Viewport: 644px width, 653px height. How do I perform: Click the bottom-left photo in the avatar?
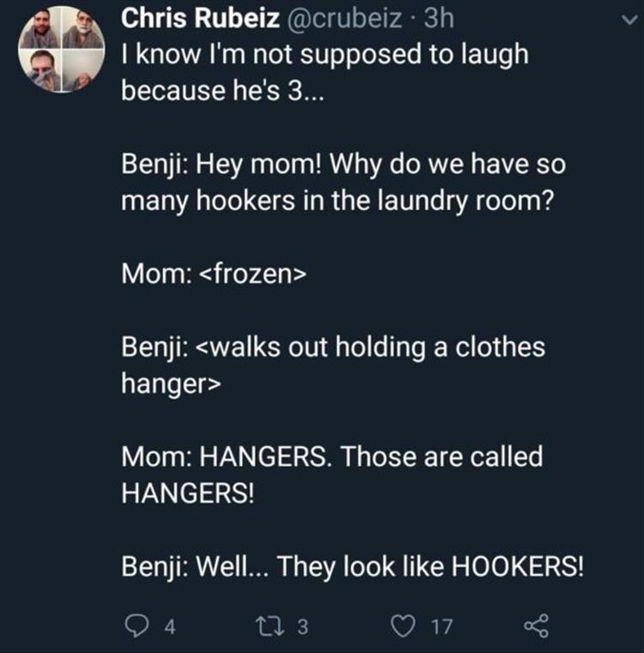[39, 71]
